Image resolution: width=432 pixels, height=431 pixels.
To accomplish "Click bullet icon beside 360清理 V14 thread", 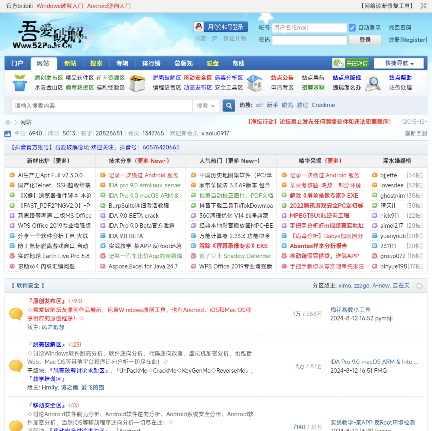I will [193, 216].
